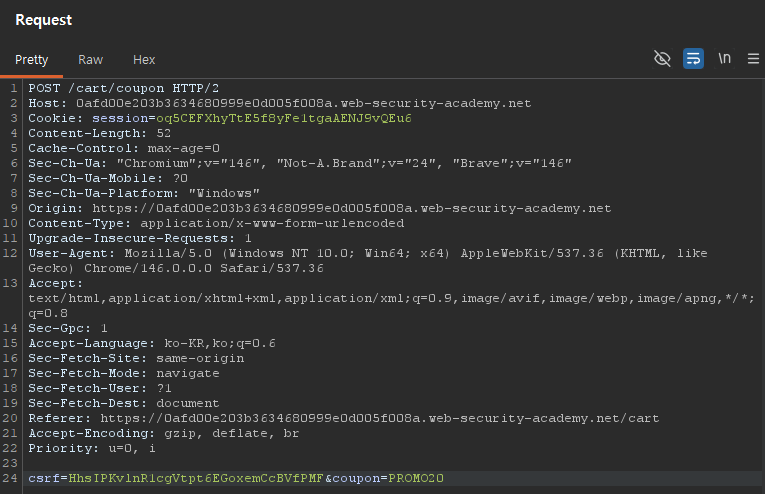Open the Raw view tab
This screenshot has height=494, width=765.
(90, 60)
